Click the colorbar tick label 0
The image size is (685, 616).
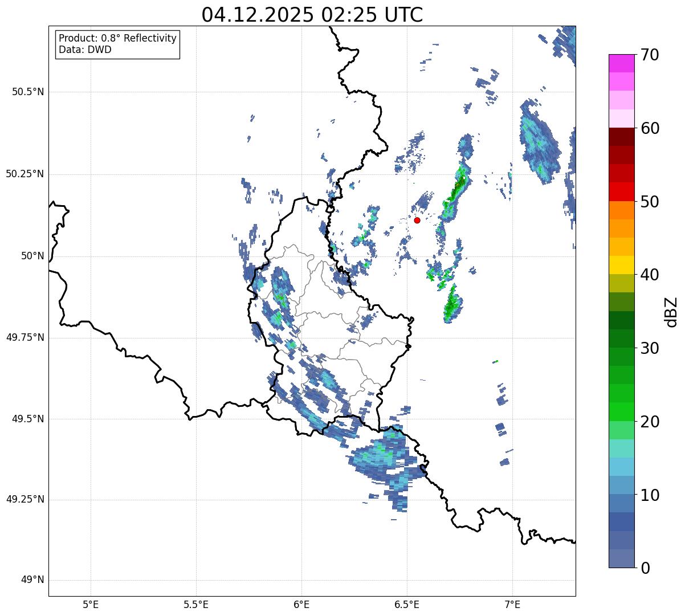pos(645,568)
